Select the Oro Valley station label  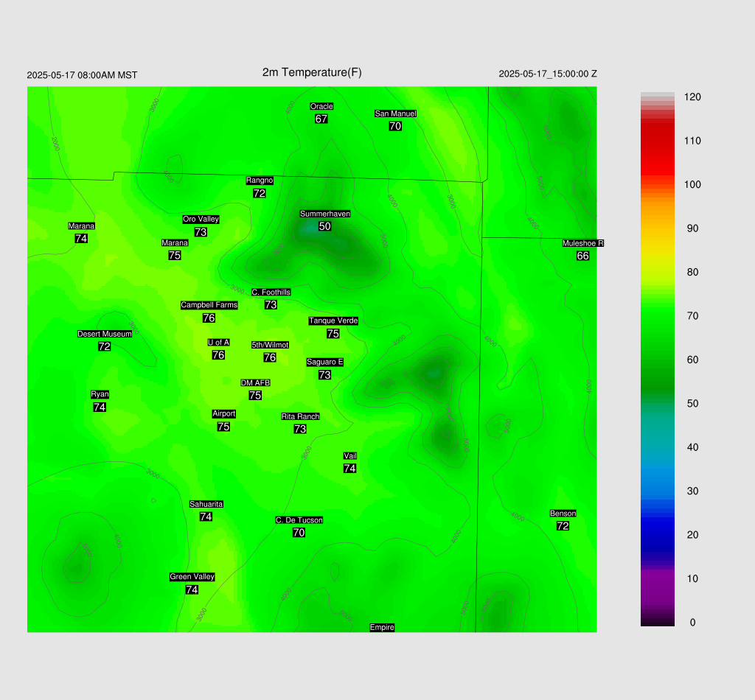click(201, 219)
